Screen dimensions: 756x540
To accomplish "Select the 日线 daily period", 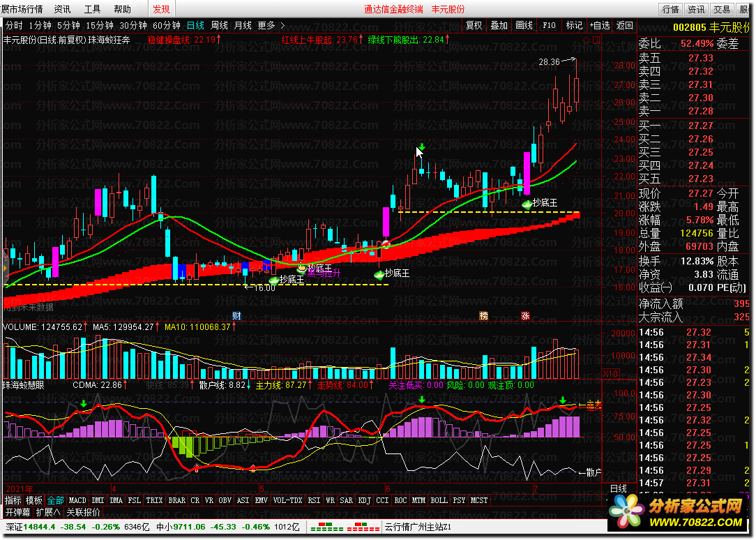I will click(x=195, y=25).
